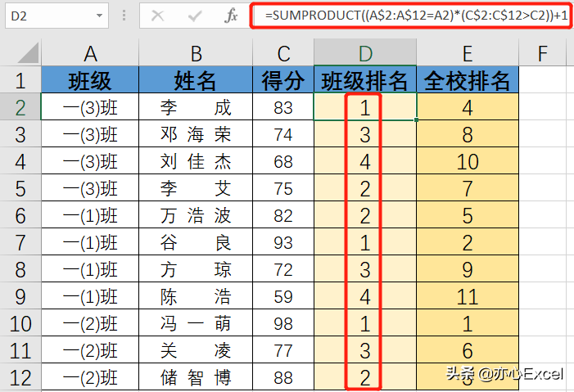
Task: Select score cell 75
Action: point(283,187)
